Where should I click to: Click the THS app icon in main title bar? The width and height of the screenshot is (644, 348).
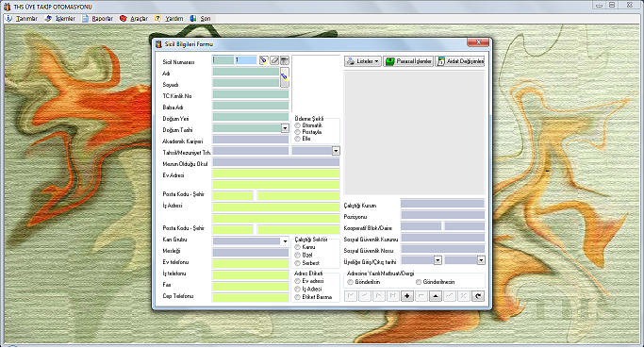7,7
